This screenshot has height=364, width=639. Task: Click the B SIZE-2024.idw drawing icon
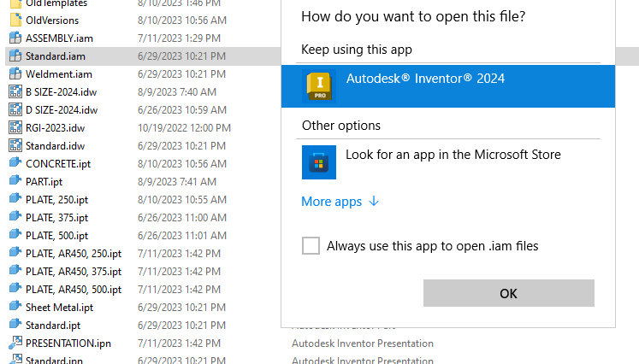[x=15, y=92]
